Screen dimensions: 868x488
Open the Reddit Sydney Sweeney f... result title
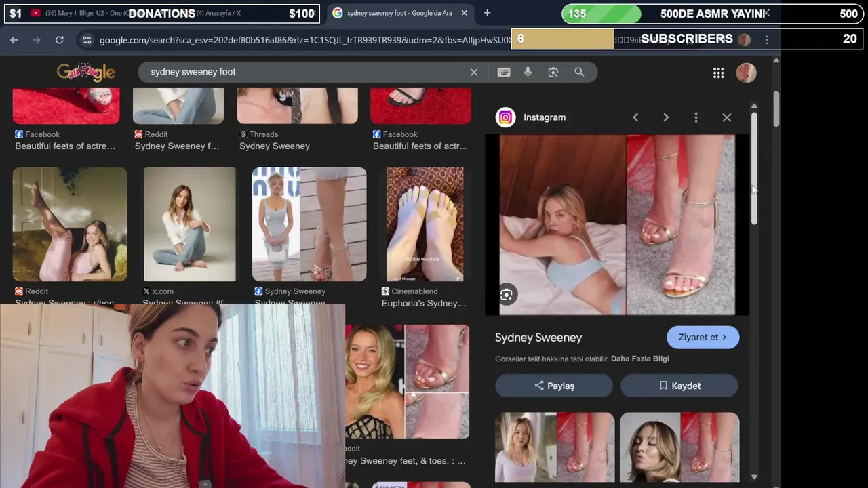click(x=177, y=146)
